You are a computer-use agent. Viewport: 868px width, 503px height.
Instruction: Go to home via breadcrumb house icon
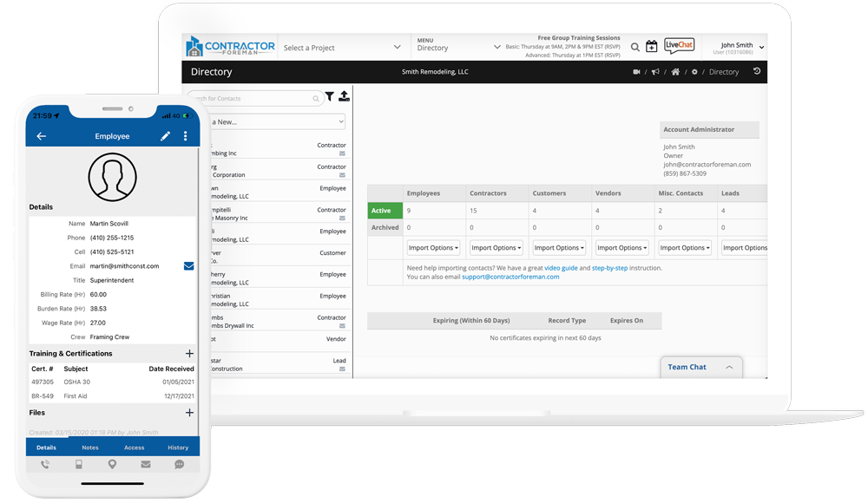pos(675,72)
